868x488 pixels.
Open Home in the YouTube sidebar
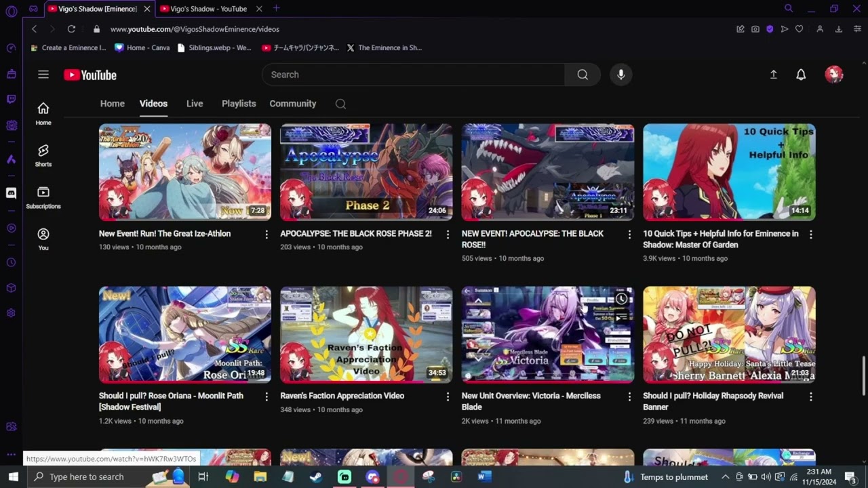coord(43,114)
